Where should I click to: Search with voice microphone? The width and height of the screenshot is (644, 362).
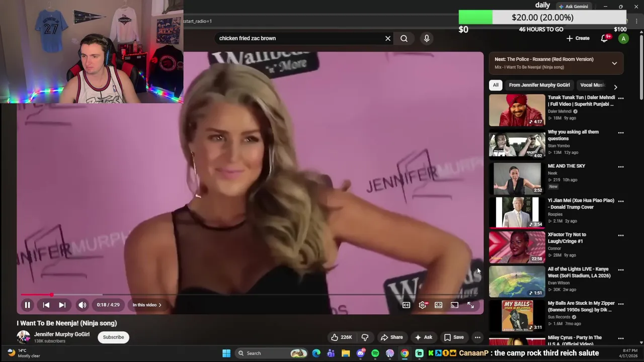[427, 38]
